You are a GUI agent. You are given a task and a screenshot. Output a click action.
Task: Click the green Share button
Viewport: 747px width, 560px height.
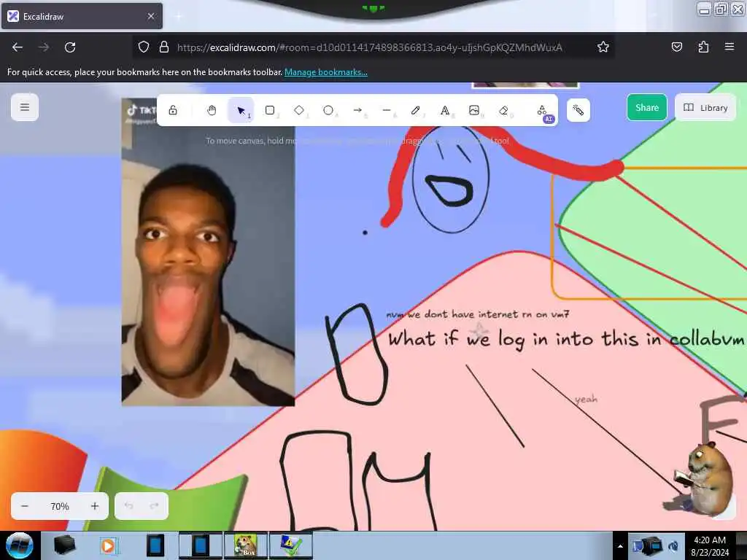[x=646, y=108]
